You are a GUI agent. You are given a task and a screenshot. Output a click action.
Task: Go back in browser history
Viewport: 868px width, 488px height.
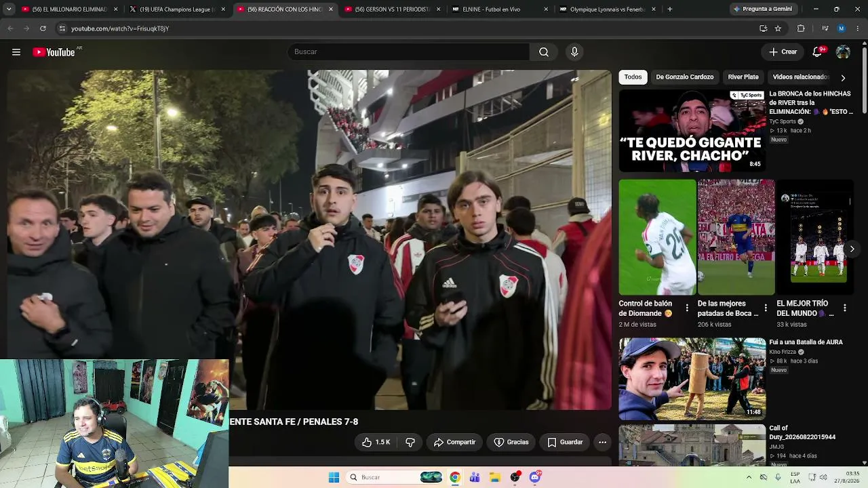click(x=10, y=28)
